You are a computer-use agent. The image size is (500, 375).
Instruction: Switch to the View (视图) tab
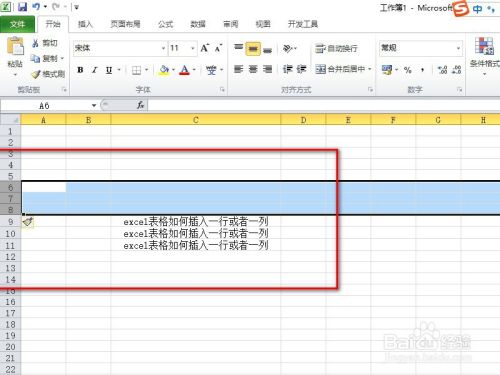pos(263,24)
